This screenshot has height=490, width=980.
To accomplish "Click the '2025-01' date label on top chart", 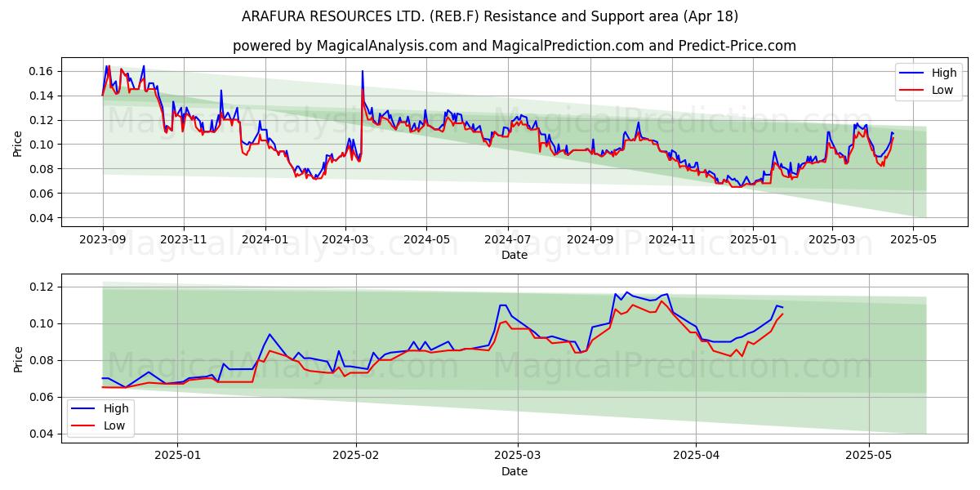I will point(752,241).
